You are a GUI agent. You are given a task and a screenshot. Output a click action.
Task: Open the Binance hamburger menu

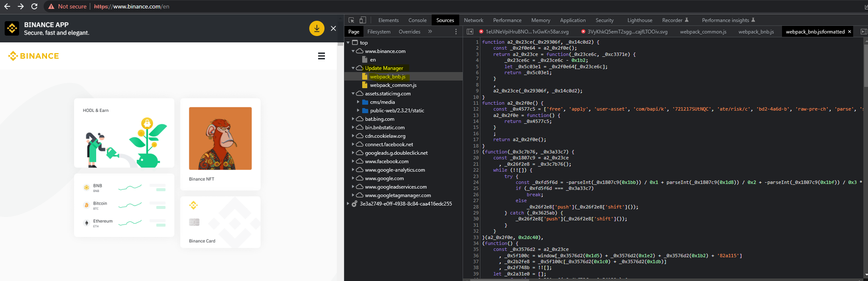pos(322,56)
